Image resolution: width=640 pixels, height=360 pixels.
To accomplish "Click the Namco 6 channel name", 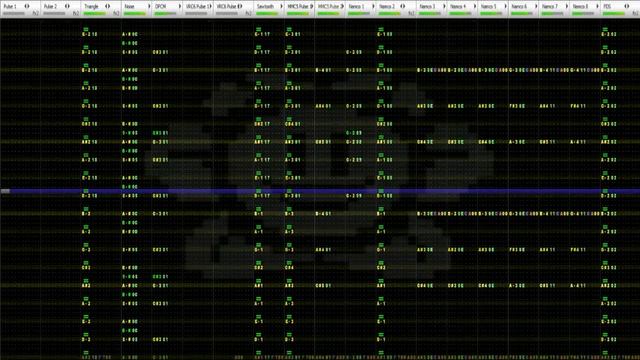I will (x=519, y=7).
